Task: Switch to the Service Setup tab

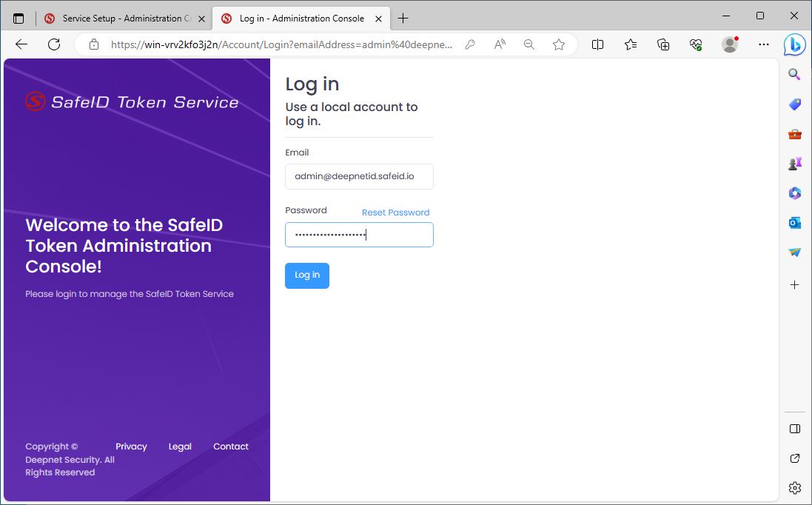Action: [x=122, y=19]
